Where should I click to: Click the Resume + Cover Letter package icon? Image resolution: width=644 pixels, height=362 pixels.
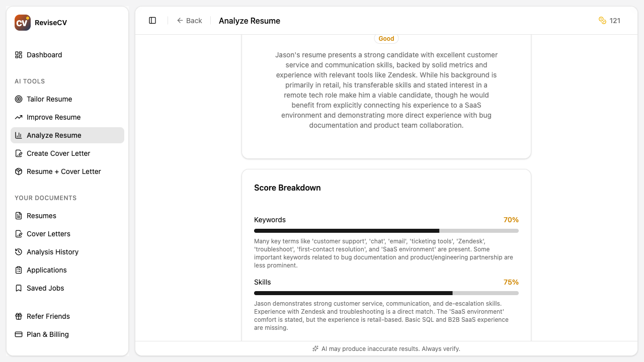tap(19, 171)
